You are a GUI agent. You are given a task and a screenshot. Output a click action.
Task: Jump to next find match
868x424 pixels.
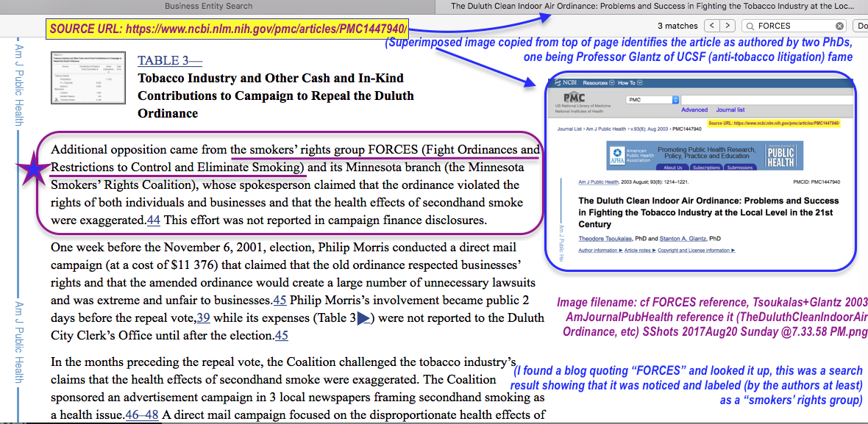728,26
